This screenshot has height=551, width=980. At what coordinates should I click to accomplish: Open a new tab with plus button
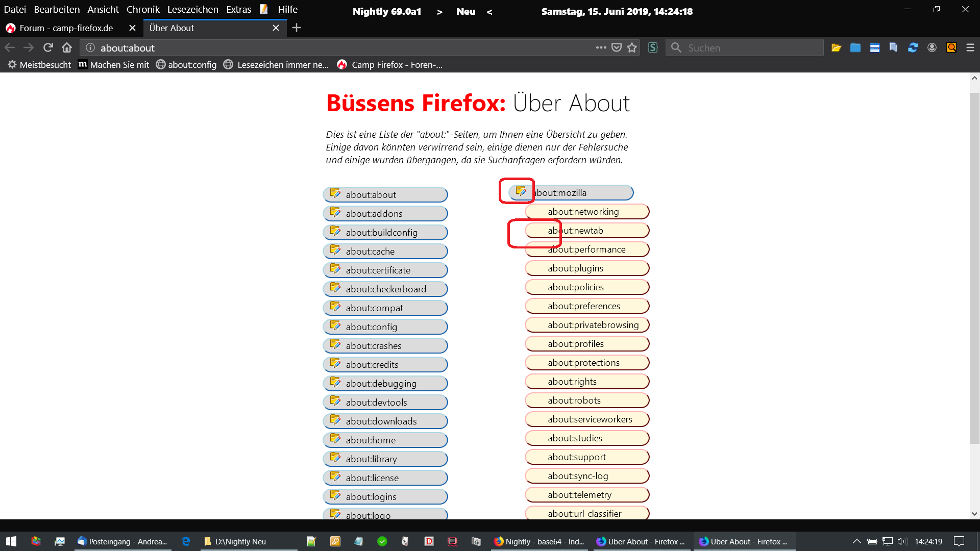coord(297,28)
